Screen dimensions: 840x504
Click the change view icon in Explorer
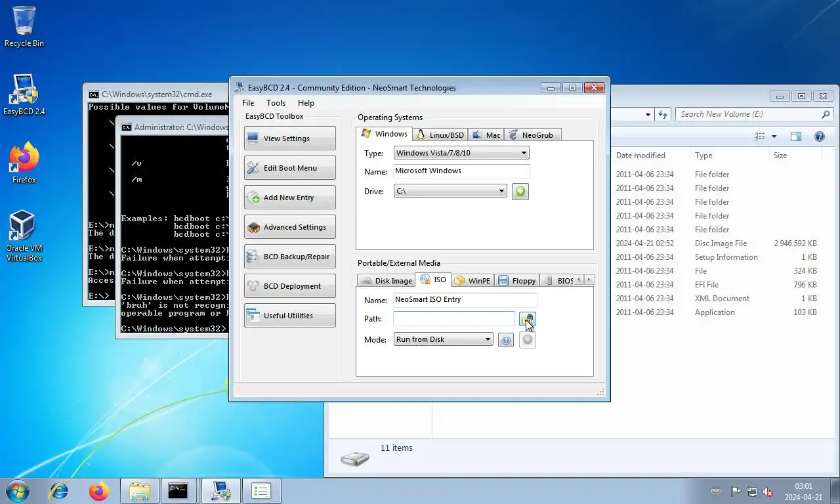pos(760,136)
